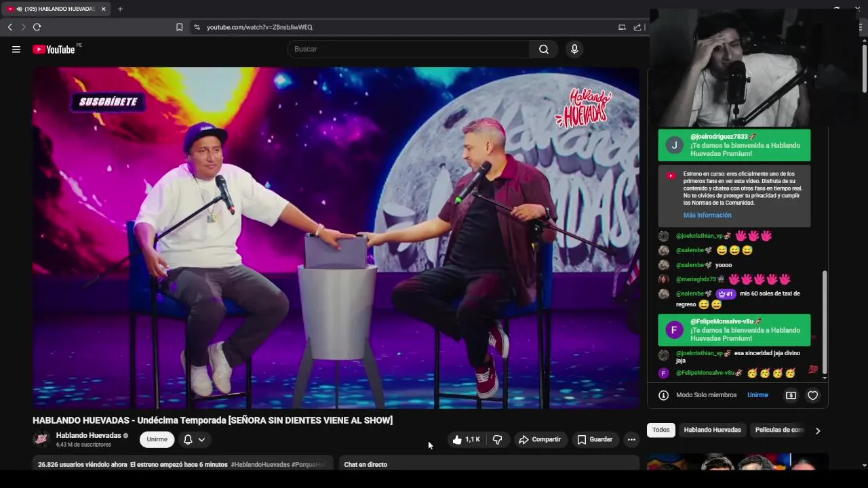
Task: Go to the YouTube home logo
Action: click(x=54, y=49)
